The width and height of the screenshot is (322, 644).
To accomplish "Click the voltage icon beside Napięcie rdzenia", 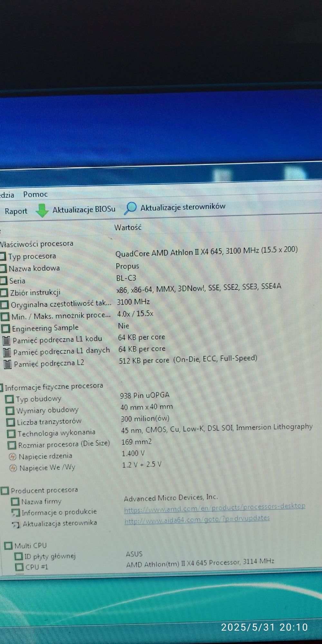I will pos(13,457).
